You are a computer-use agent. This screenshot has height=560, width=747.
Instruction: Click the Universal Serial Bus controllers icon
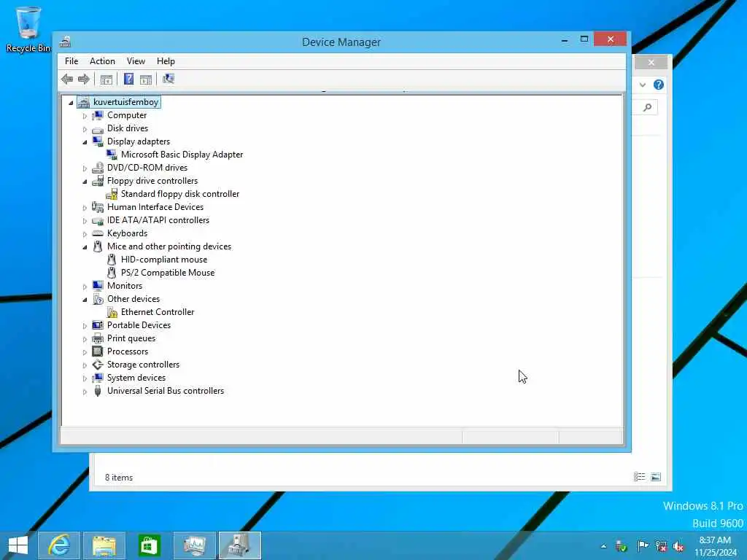(x=98, y=391)
